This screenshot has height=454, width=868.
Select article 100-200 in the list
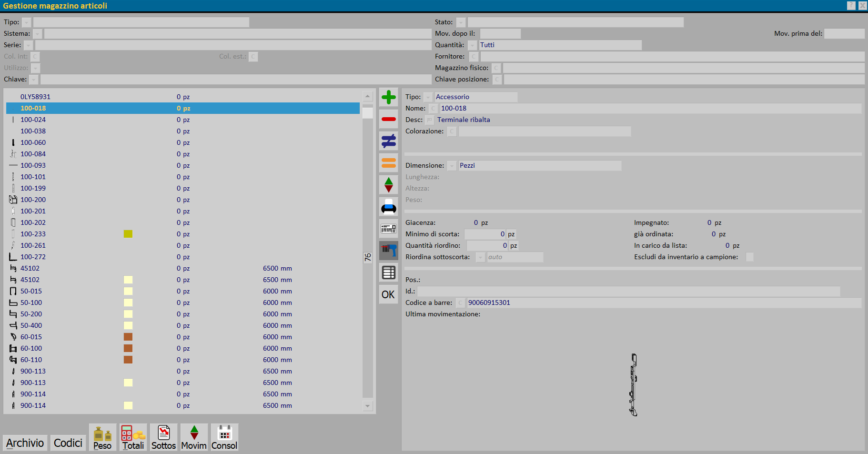pyautogui.click(x=33, y=200)
